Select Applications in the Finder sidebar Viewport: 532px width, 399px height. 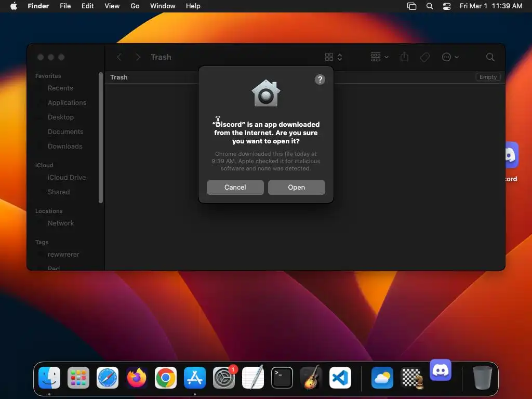tap(67, 103)
